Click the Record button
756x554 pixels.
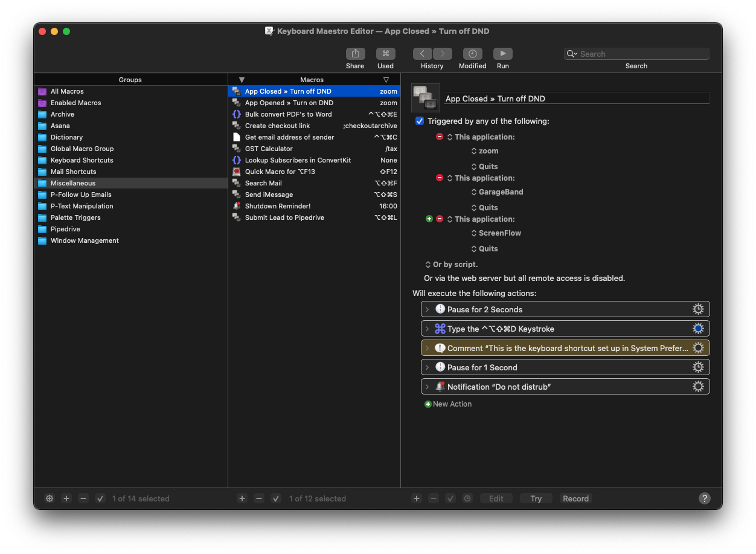pyautogui.click(x=575, y=498)
